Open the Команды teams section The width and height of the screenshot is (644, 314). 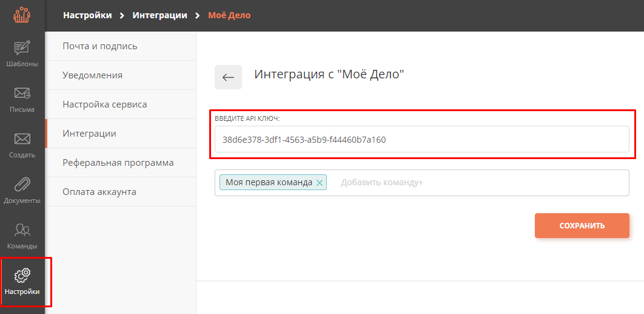[22, 237]
